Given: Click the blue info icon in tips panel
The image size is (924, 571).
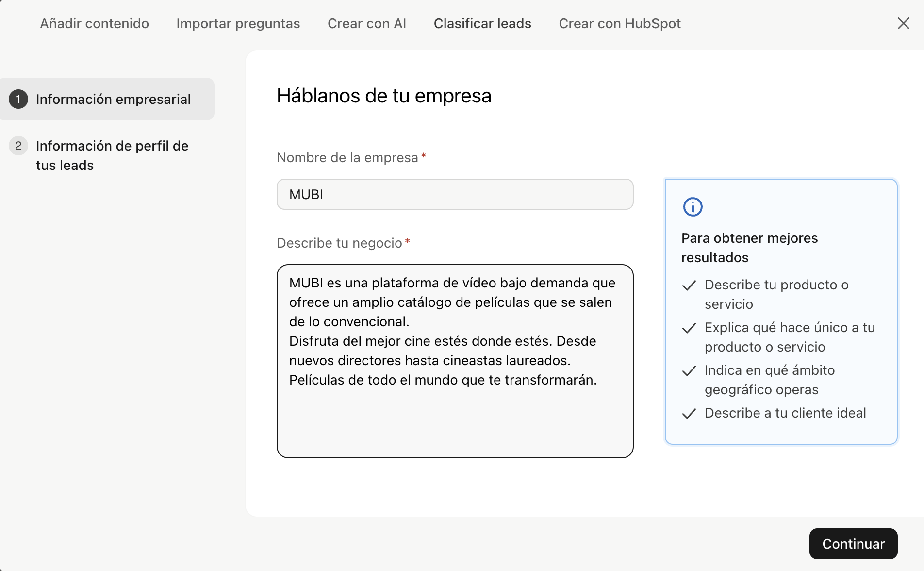Looking at the screenshot, I should pyautogui.click(x=693, y=207).
